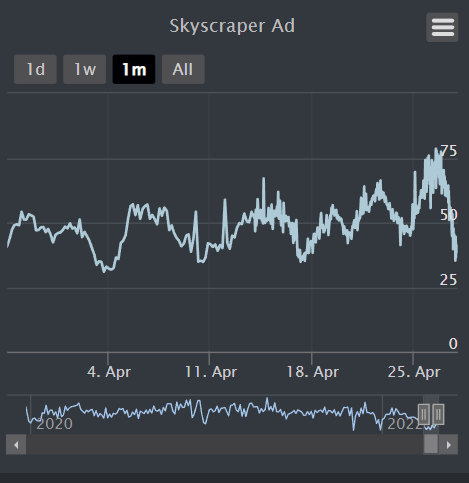Open the chart hamburger context menu
Viewport: 469px width, 483px height.
click(x=442, y=27)
